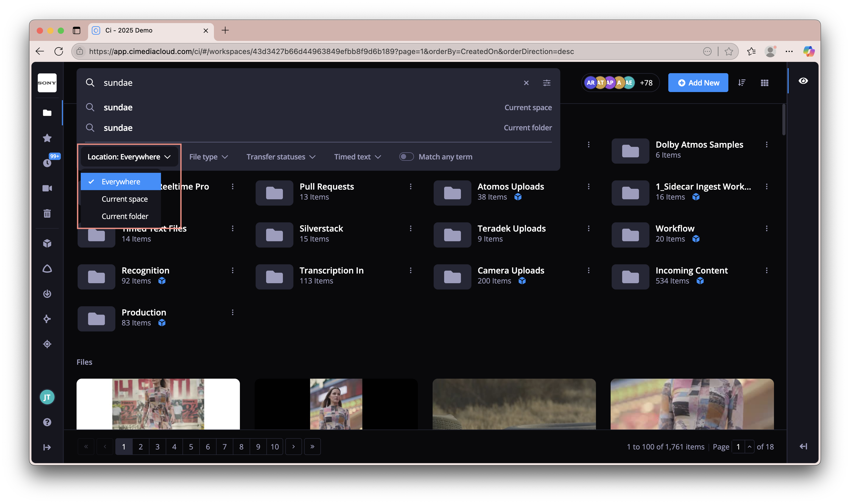This screenshot has height=504, width=850.
Task: Open recent activity clock with 99+ badge
Action: [x=47, y=163]
